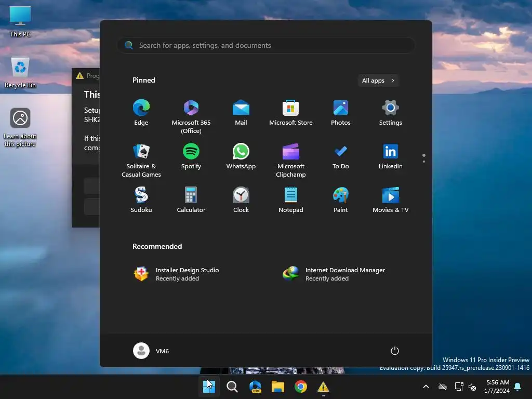Start Solitaire & Casual Games

(141, 160)
